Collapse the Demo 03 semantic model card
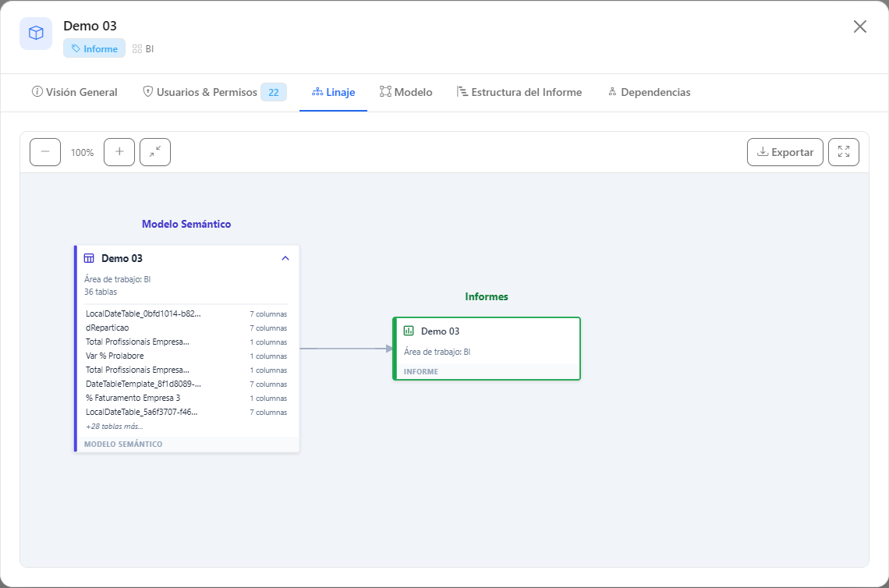Screen dimensions: 889x588 285,259
